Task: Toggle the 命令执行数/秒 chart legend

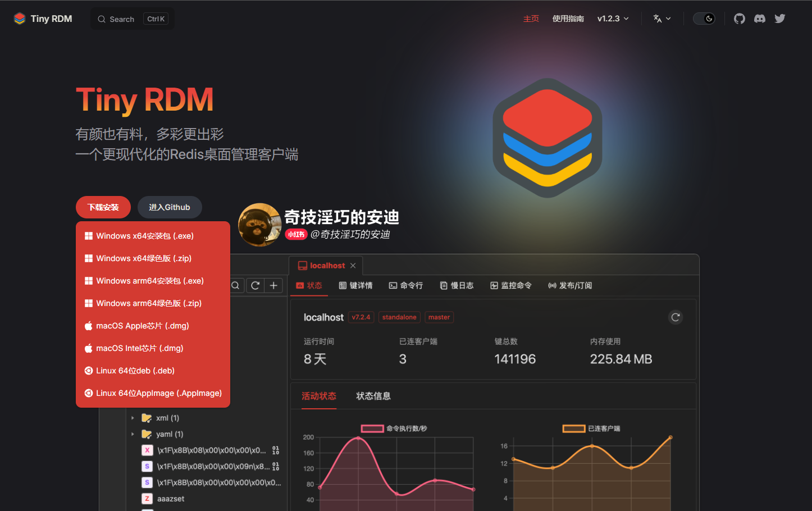Action: (x=394, y=428)
